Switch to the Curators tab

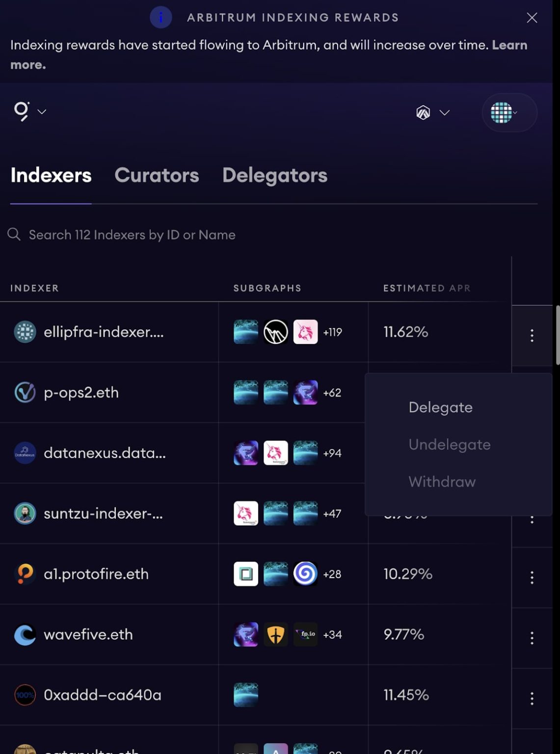tap(157, 175)
